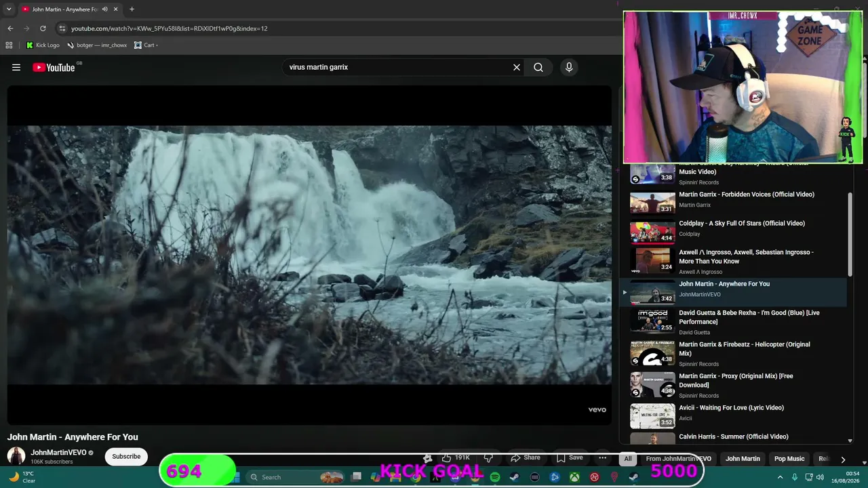The width and height of the screenshot is (868, 488).
Task: Select the From JohnMartinVEVO filter chip
Action: [678, 459]
